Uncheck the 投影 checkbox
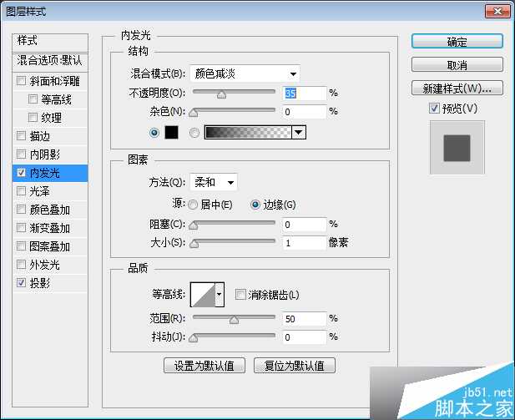This screenshot has height=420, width=515. (22, 282)
